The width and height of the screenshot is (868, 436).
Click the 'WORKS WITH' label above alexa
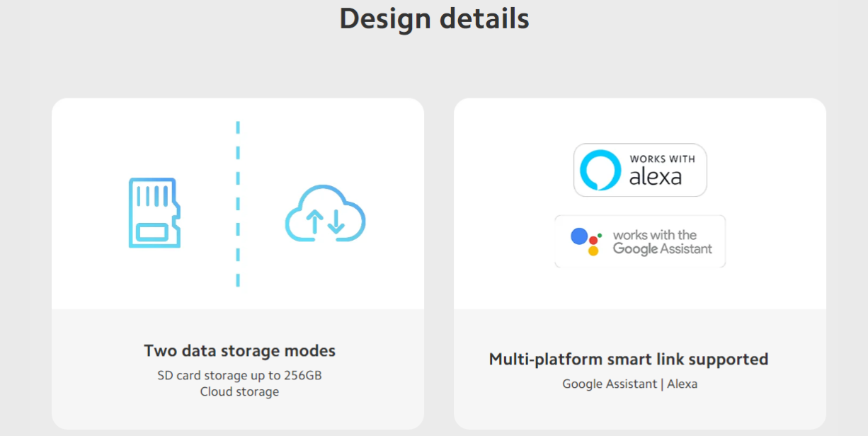[662, 159]
